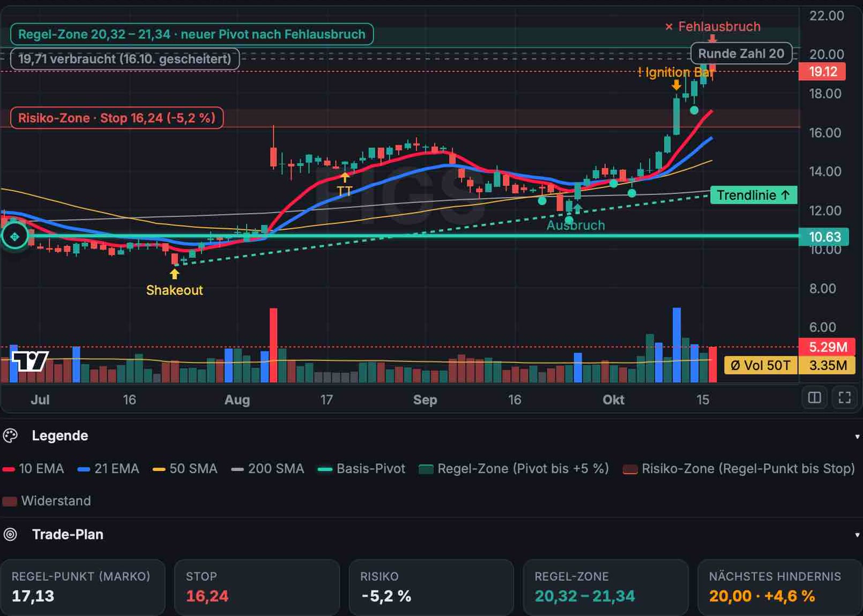This screenshot has width=863, height=616.
Task: Toggle the Widerstand legend entry
Action: coord(47,501)
